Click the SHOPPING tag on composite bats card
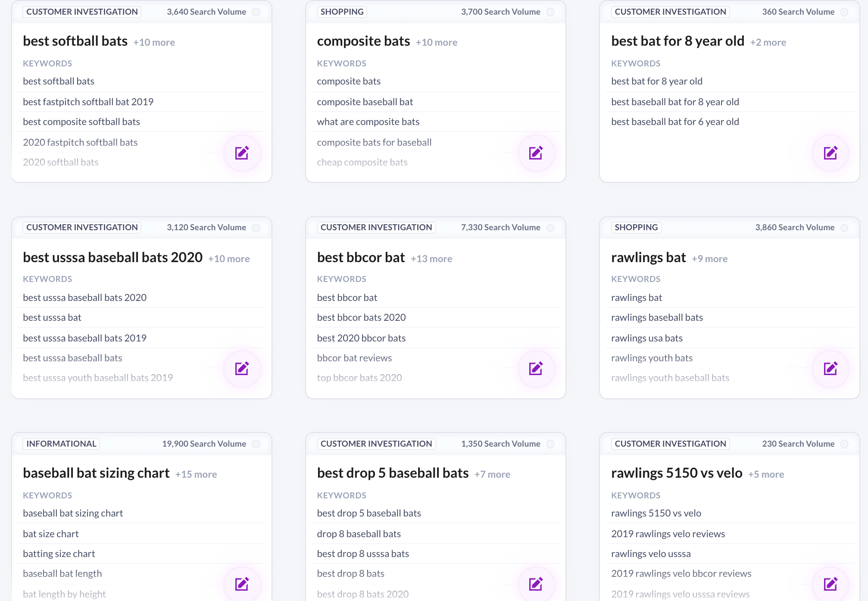 (342, 12)
